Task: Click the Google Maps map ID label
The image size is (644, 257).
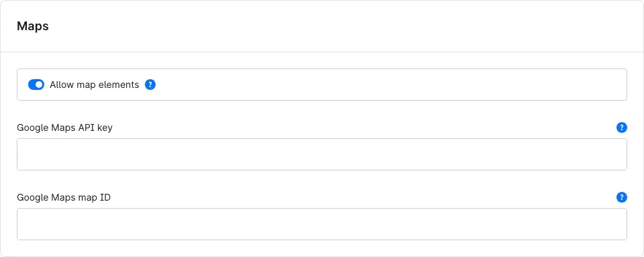Action: (64, 197)
